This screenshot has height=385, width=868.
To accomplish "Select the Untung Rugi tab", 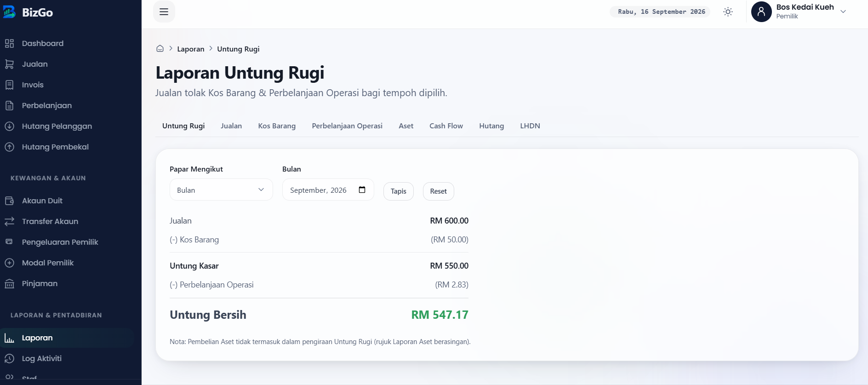I will tap(183, 126).
